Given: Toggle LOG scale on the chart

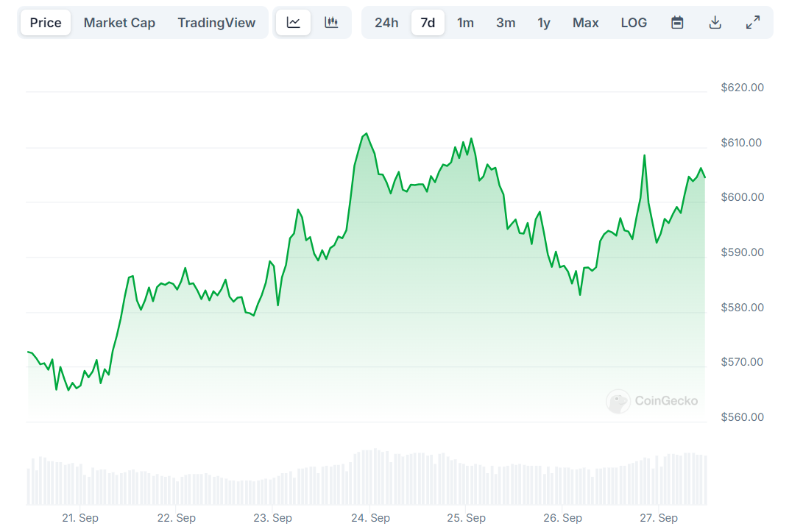Looking at the screenshot, I should click(634, 23).
